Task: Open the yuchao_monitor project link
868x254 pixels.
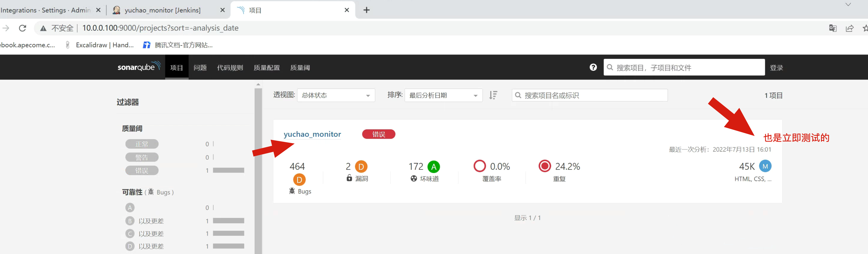Action: (x=312, y=134)
